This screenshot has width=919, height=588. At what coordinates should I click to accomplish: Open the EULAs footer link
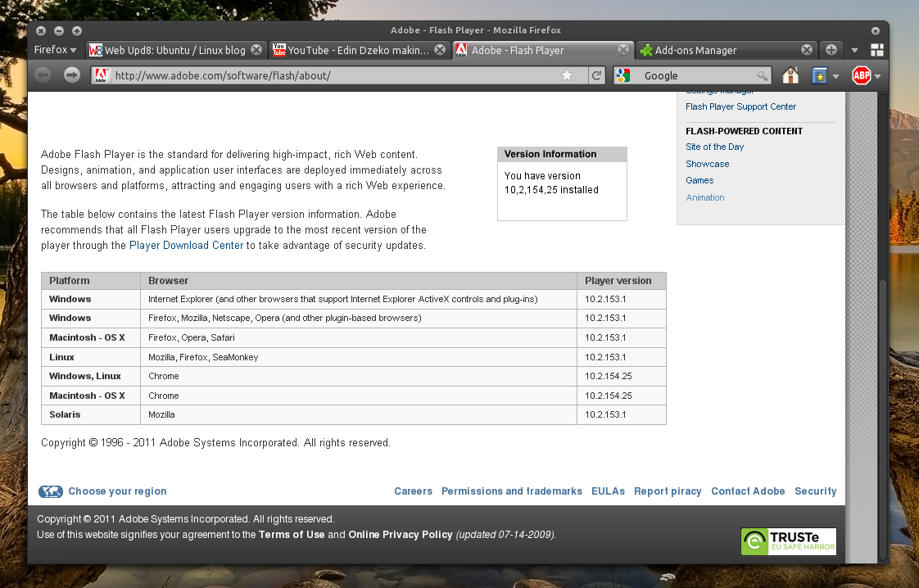click(x=608, y=491)
